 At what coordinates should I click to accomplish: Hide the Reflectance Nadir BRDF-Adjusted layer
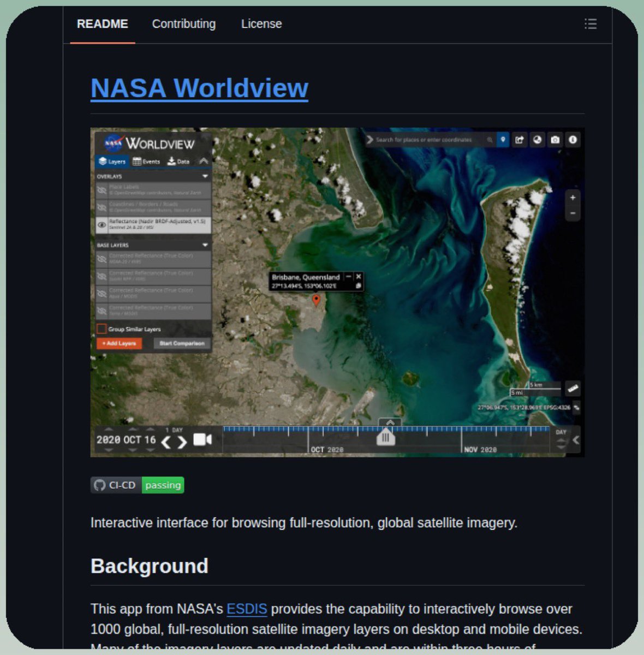[x=102, y=225]
